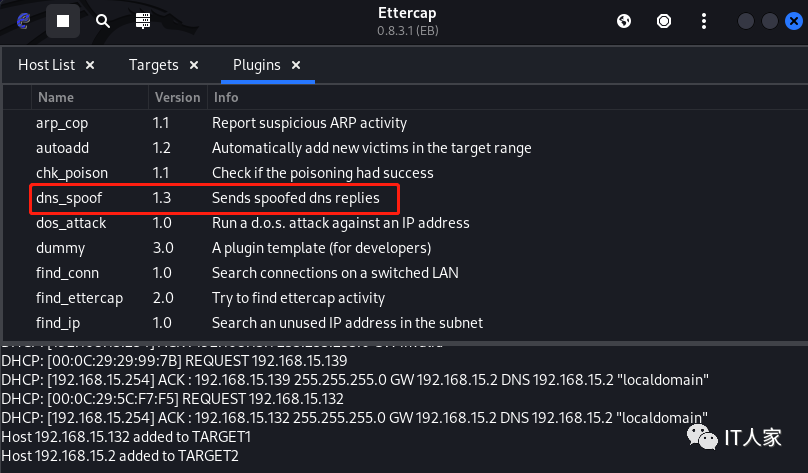Scan for hosts with magnifier icon
Screen dimensions: 808x473
click(x=103, y=20)
